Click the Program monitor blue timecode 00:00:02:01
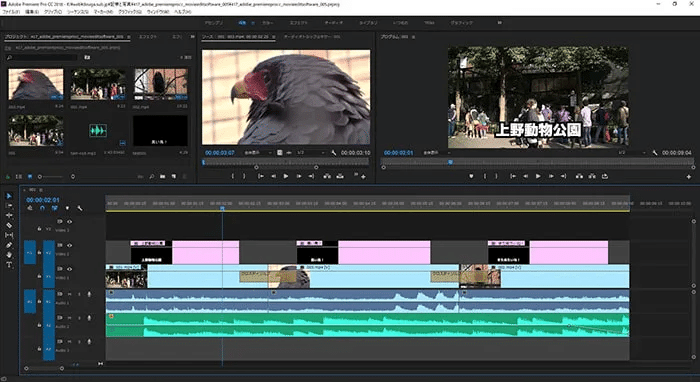This screenshot has height=382, width=700. (398, 153)
